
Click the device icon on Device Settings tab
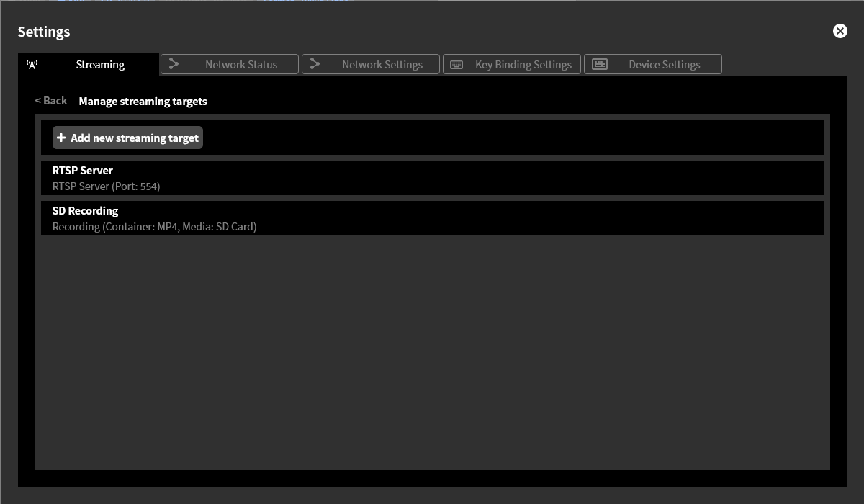[x=599, y=64]
